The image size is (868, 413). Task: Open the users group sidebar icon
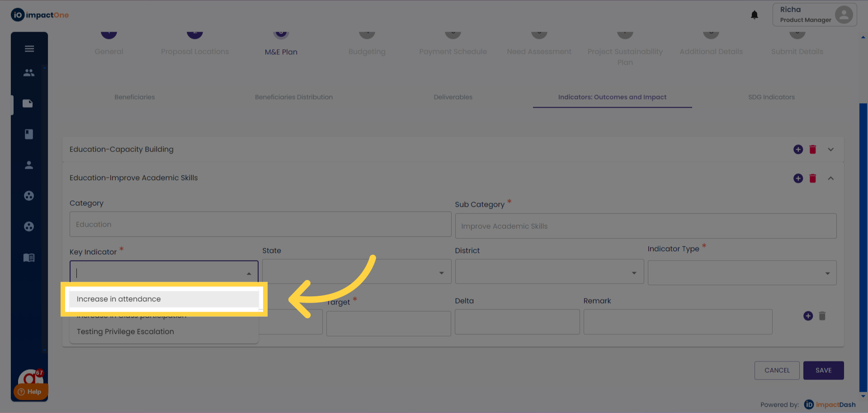click(29, 72)
